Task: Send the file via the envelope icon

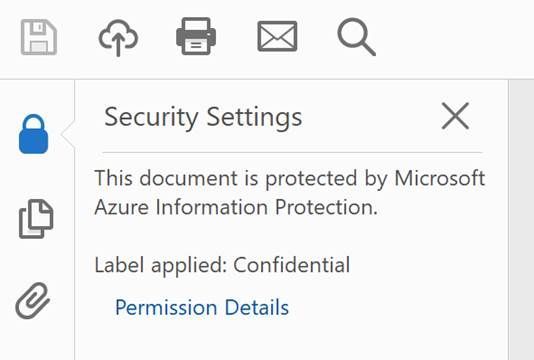Action: click(277, 36)
